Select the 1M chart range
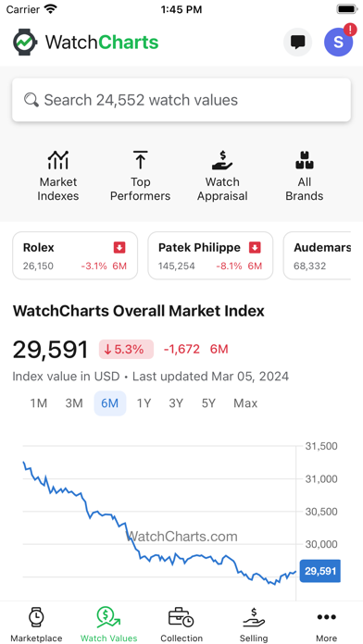This screenshot has width=363, height=644. pyautogui.click(x=39, y=403)
